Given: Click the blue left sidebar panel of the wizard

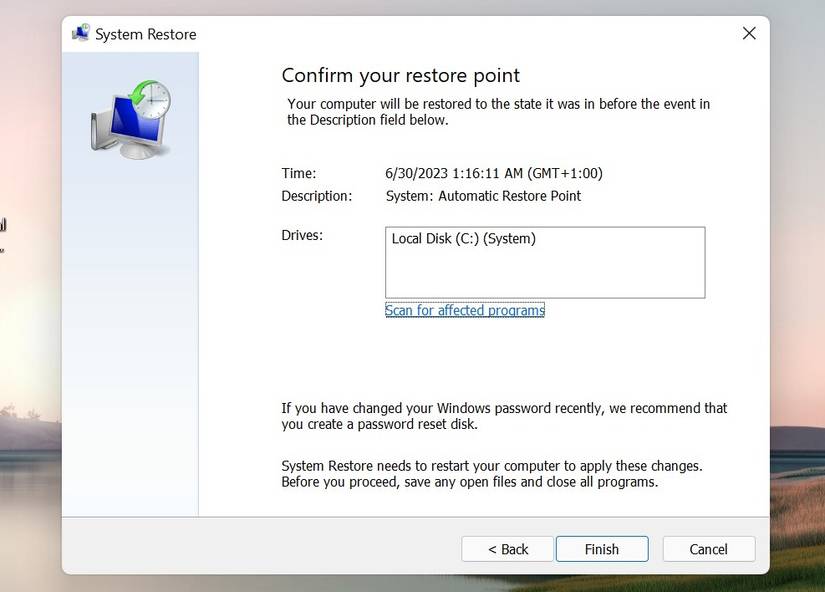Looking at the screenshot, I should click(130, 337).
